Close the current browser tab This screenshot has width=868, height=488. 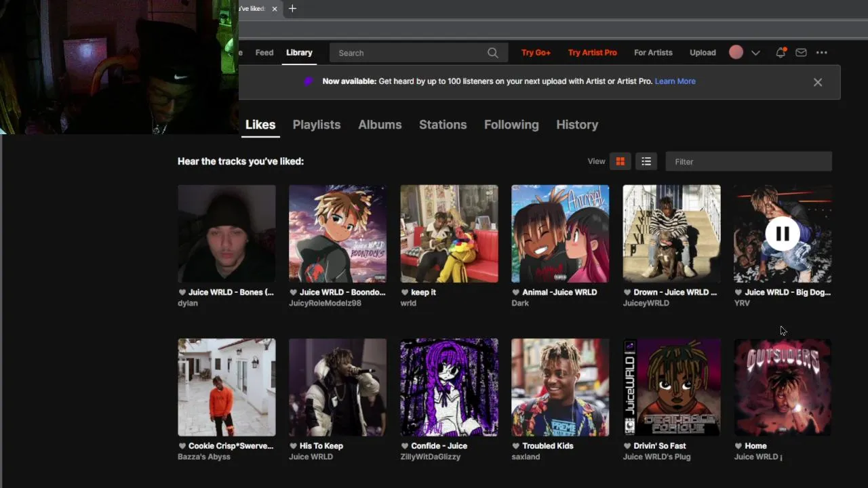pyautogui.click(x=275, y=9)
